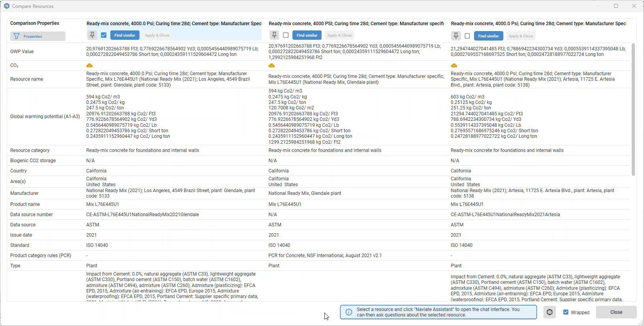Screen dimensions: 644x326
Task: Maximize the Compare Resources window
Action: [616, 6]
